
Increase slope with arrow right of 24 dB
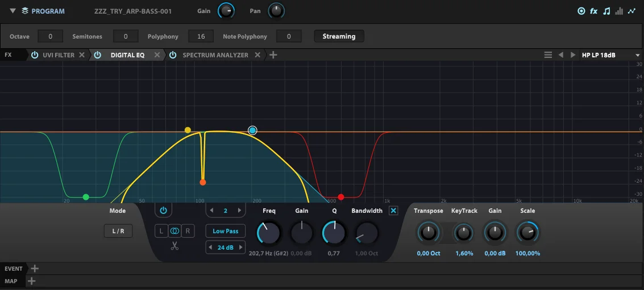pyautogui.click(x=240, y=247)
